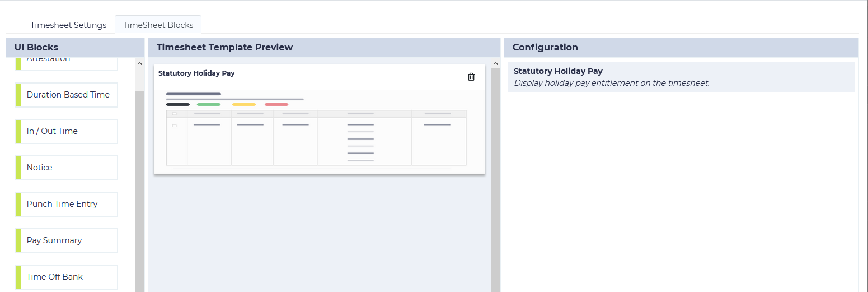
Task: Click the Template Preview scroll up arrow
Action: [495, 64]
